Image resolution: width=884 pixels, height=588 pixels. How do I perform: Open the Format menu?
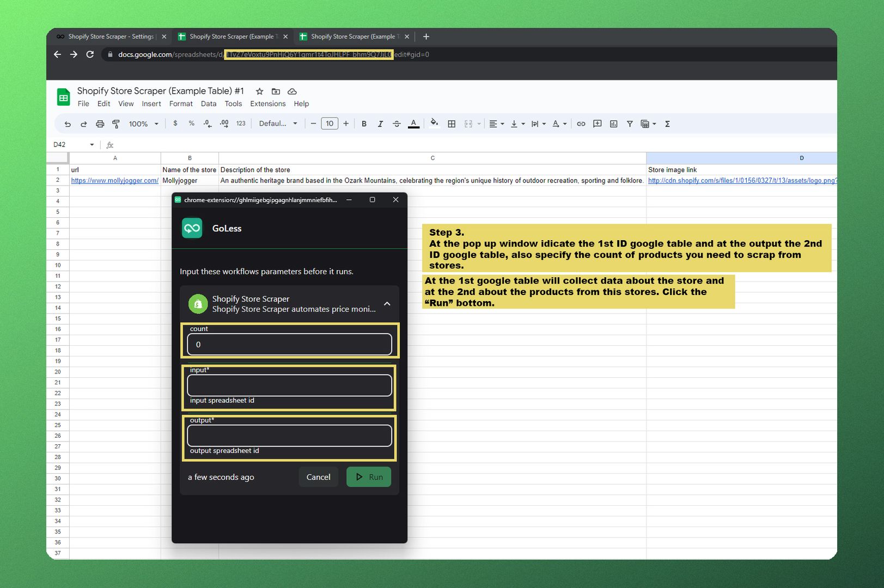click(x=181, y=104)
